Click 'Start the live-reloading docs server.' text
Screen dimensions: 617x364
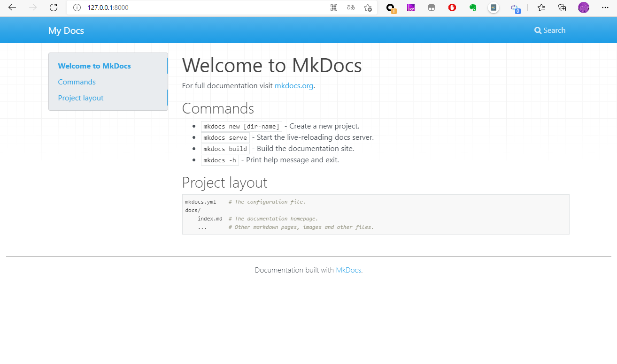pos(315,137)
